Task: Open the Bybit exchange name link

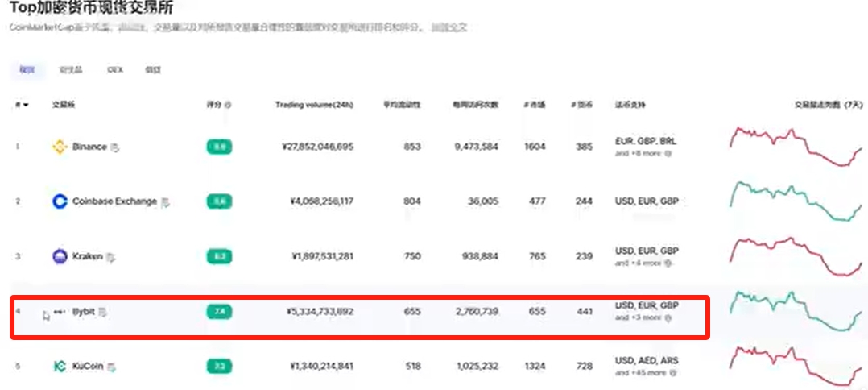Action: point(84,312)
